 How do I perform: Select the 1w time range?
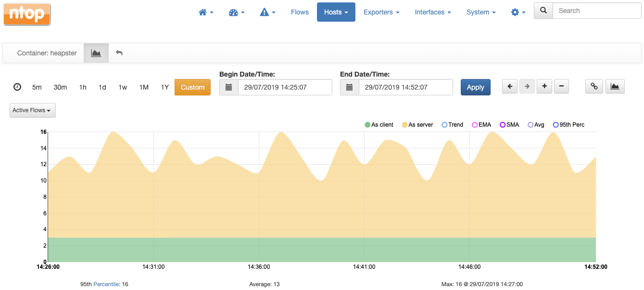(123, 87)
